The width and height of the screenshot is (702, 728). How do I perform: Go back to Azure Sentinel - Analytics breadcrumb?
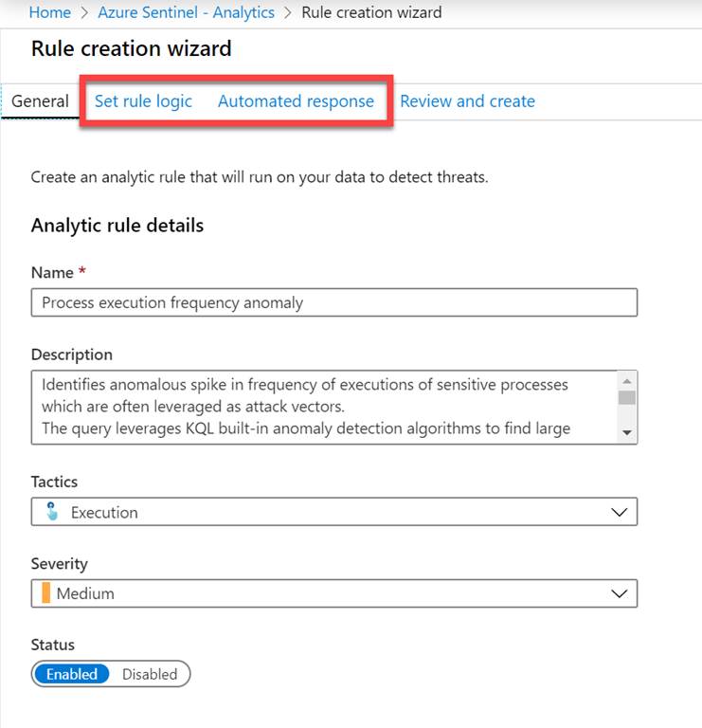pyautogui.click(x=186, y=12)
